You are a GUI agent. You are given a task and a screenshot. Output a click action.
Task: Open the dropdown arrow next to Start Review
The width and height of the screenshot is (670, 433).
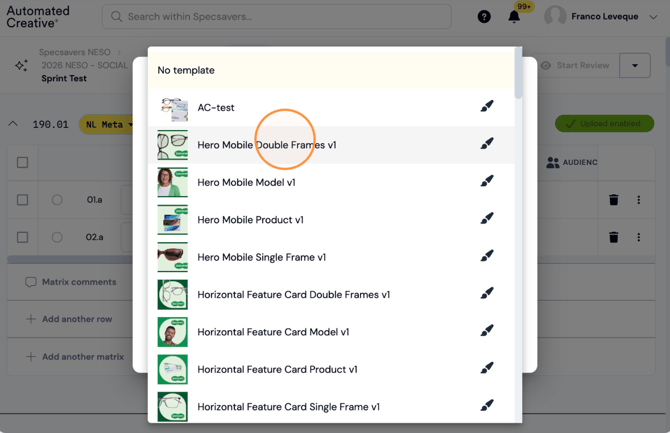(635, 65)
